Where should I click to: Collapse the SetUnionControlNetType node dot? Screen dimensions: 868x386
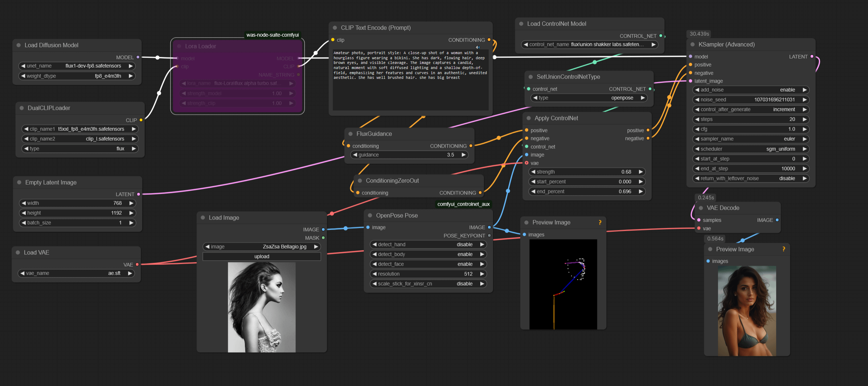(x=531, y=77)
